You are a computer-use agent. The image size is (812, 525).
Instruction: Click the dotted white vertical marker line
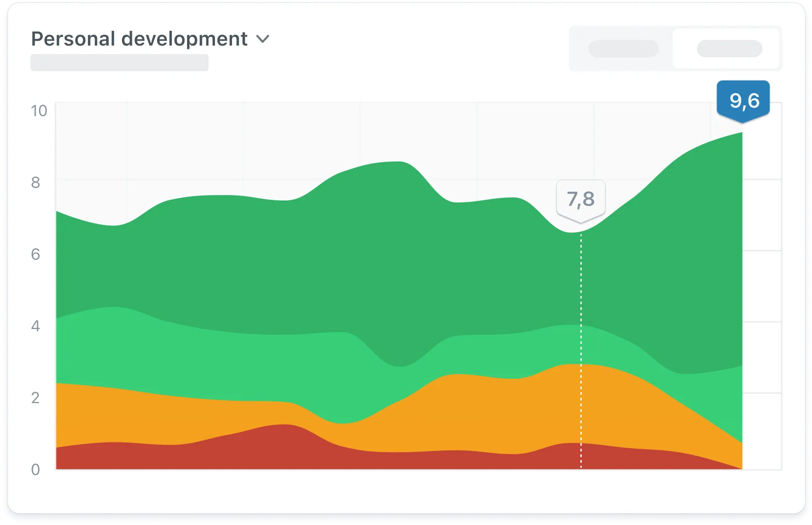tap(581, 350)
